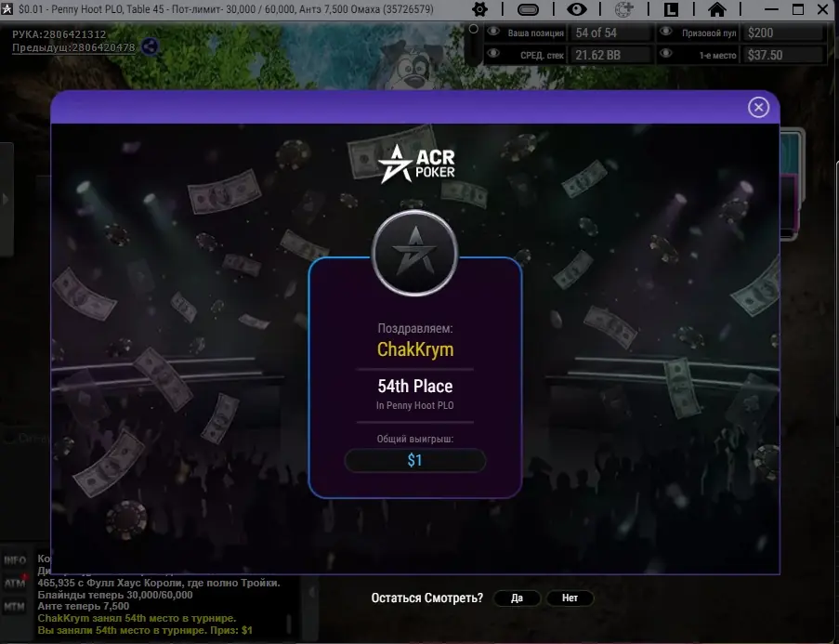
Task: Click the large eye icon in title bar
Action: click(x=576, y=9)
